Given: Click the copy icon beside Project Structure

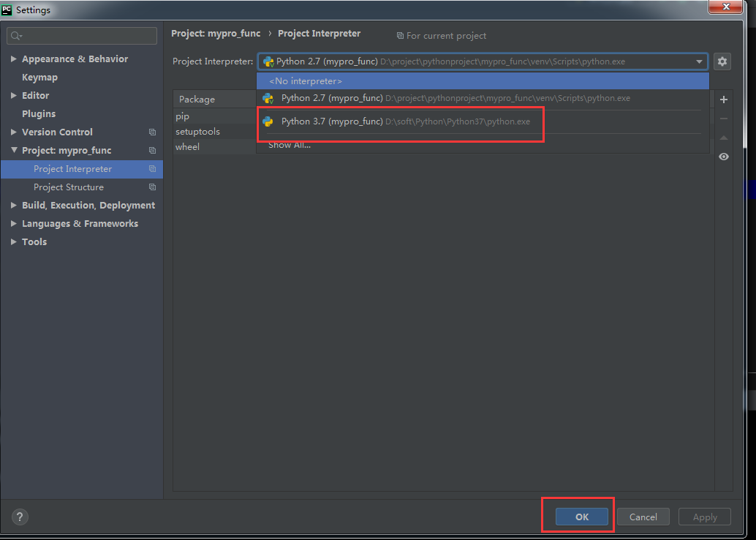Looking at the screenshot, I should tap(152, 187).
